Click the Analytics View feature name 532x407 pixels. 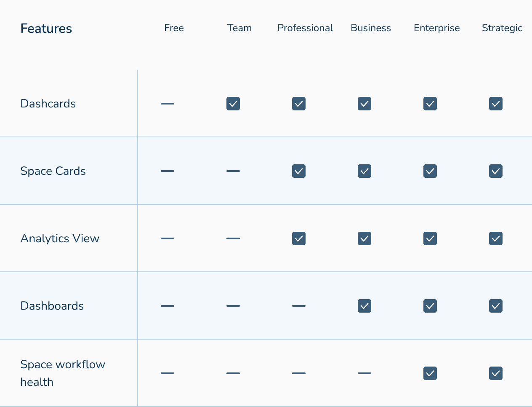point(60,238)
